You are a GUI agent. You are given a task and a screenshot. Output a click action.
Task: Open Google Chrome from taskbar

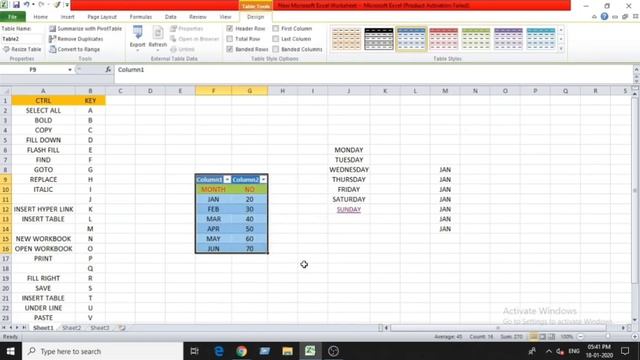tap(241, 351)
